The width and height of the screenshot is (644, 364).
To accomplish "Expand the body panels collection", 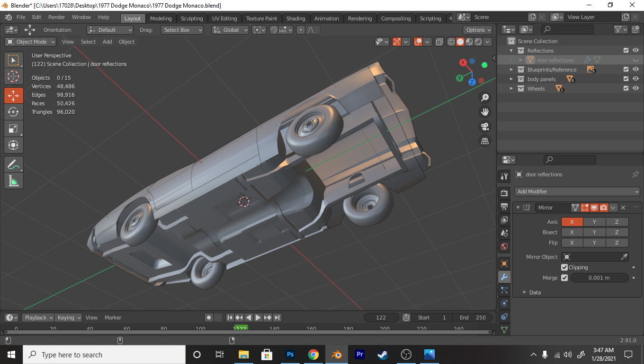I will [511, 79].
